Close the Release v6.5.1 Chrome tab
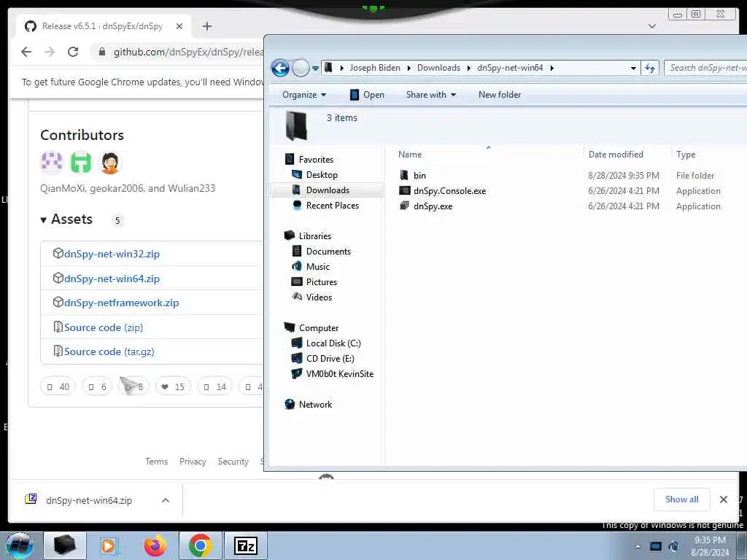 pos(179,26)
